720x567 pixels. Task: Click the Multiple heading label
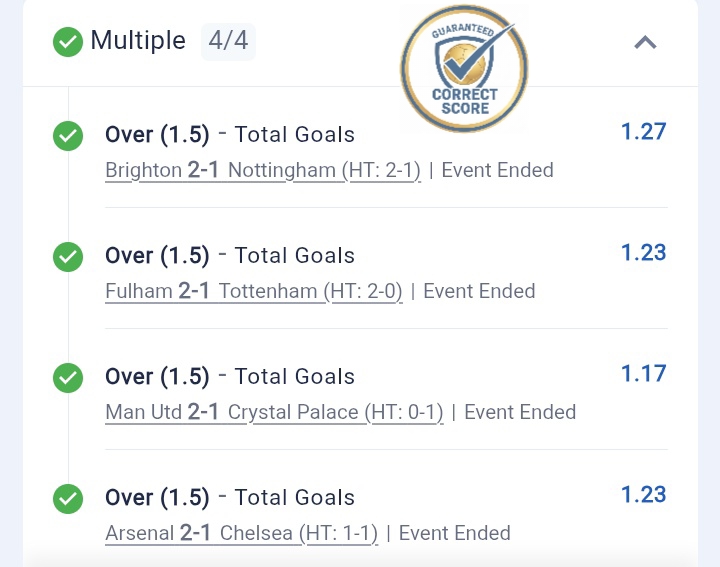pos(138,40)
